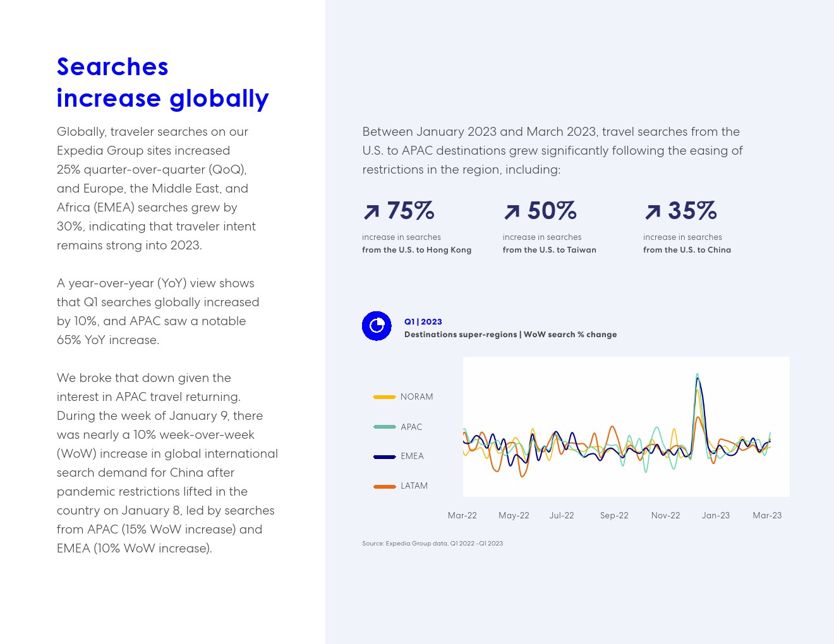Viewport: 834px width, 644px height.
Task: Select the navy EMEA legend line
Action: pyautogui.click(x=384, y=456)
